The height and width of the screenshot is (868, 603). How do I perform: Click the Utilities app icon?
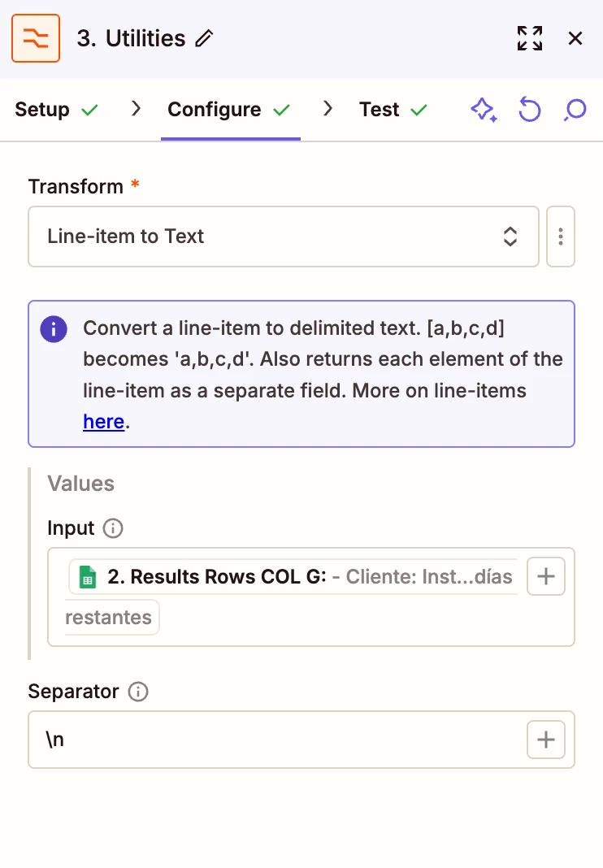point(36,38)
